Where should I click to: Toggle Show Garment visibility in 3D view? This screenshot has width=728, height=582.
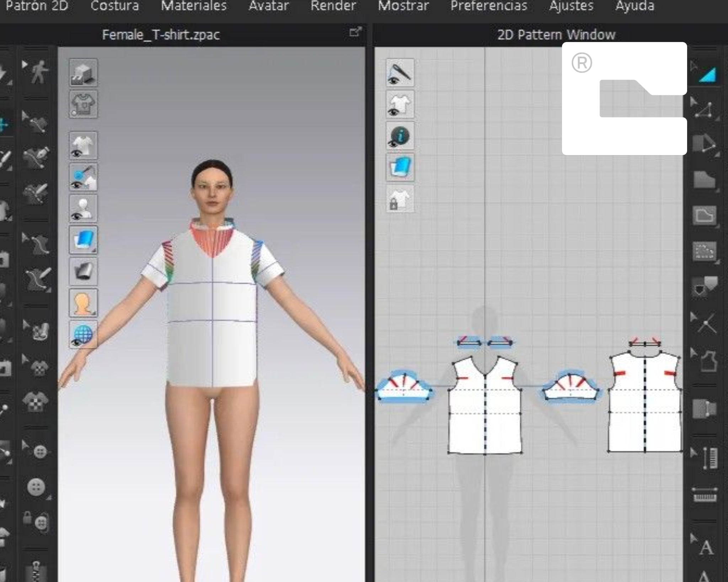(x=83, y=145)
